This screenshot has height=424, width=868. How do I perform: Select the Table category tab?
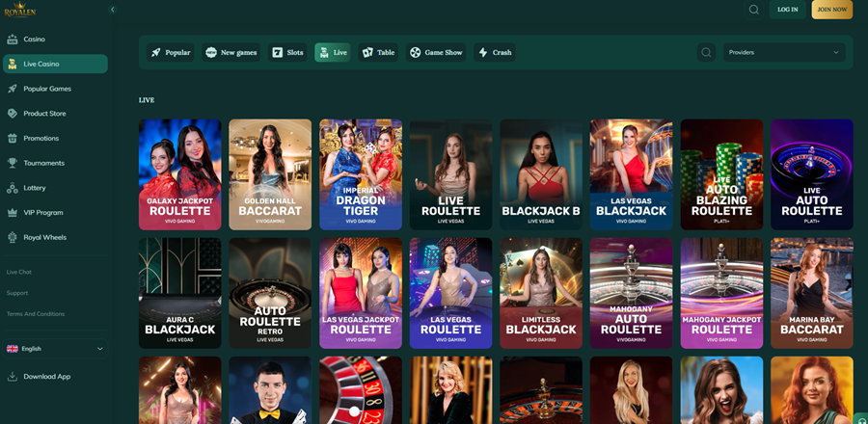click(x=378, y=52)
